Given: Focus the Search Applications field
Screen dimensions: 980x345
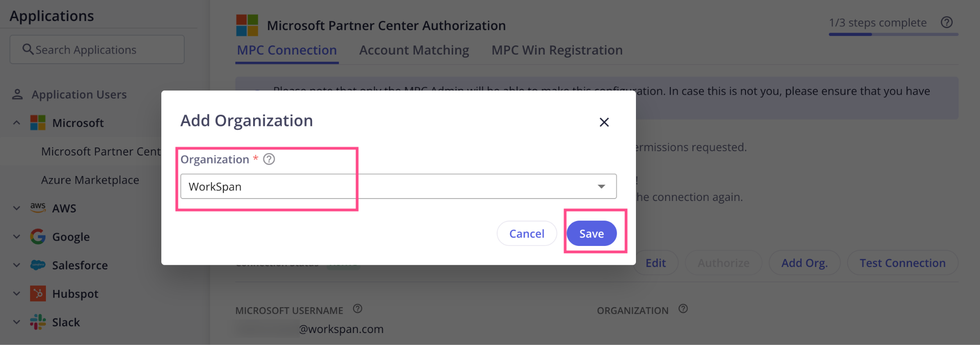Looking at the screenshot, I should (97, 49).
